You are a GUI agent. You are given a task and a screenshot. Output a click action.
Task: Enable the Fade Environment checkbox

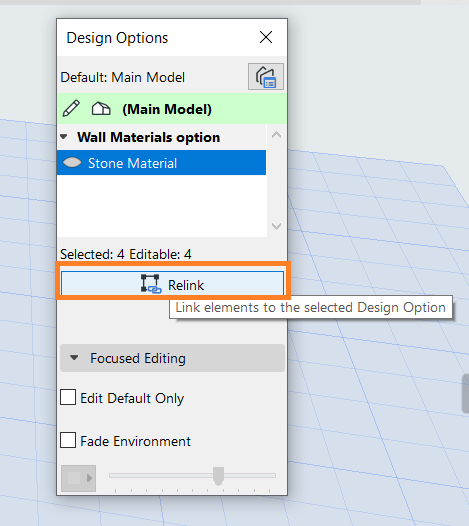68,440
